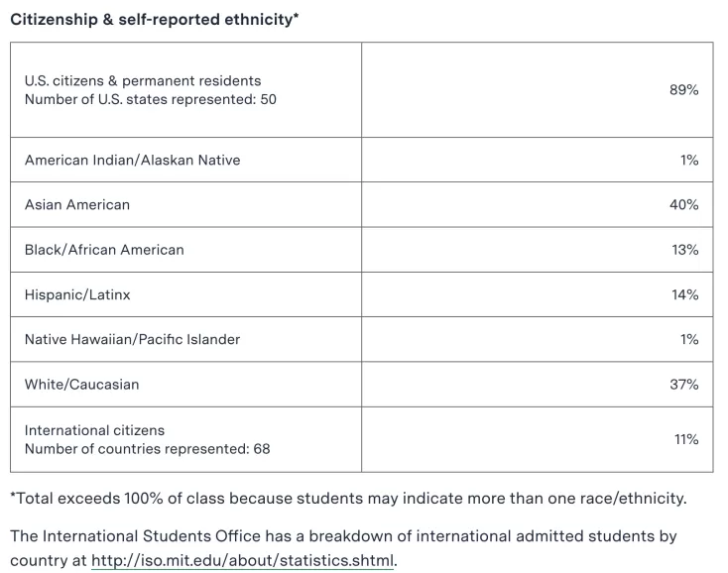Click the 37% value cell
Image resolution: width=728 pixels, height=573 pixels.
click(538, 385)
